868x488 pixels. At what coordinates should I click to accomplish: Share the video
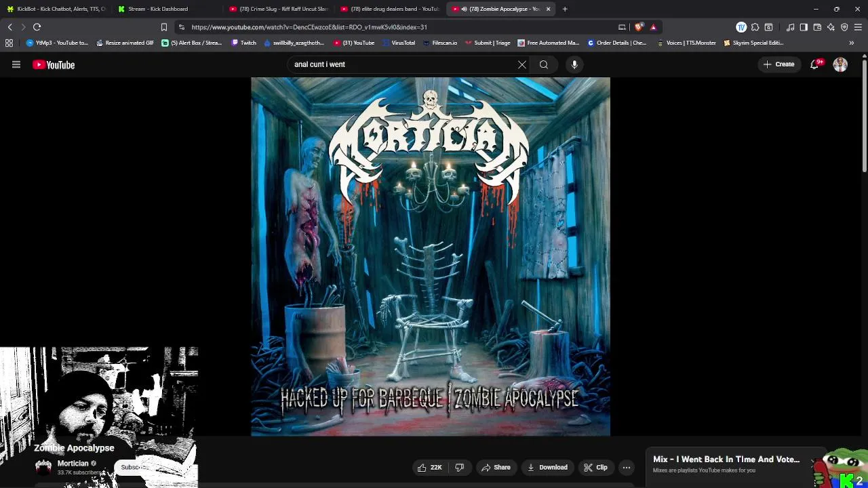pyautogui.click(x=496, y=467)
